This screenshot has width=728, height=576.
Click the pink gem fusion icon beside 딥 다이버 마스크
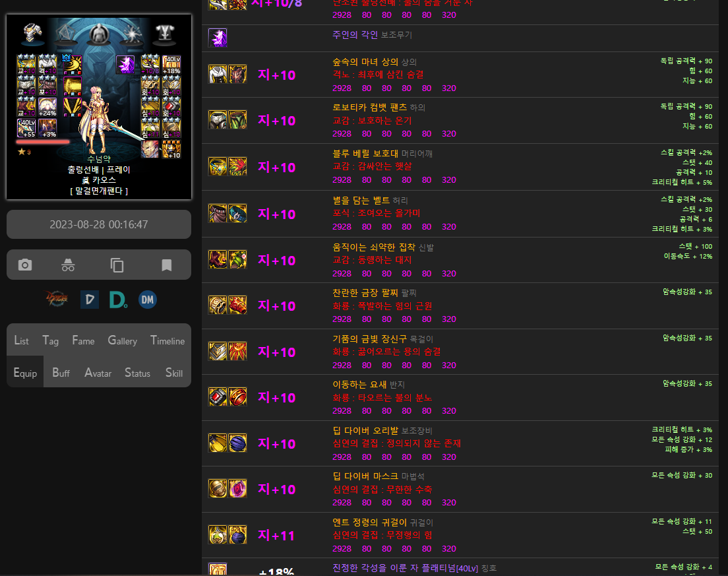237,488
